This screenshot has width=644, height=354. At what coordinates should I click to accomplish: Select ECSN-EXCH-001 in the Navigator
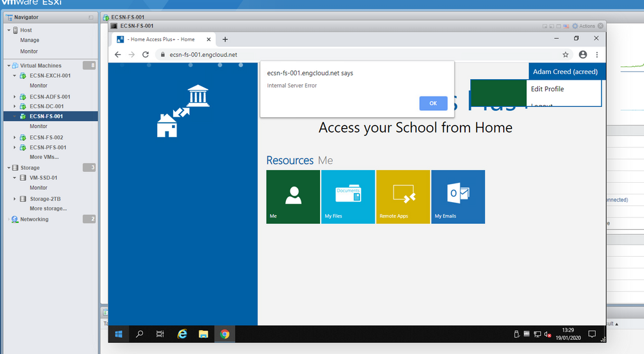(x=50, y=75)
